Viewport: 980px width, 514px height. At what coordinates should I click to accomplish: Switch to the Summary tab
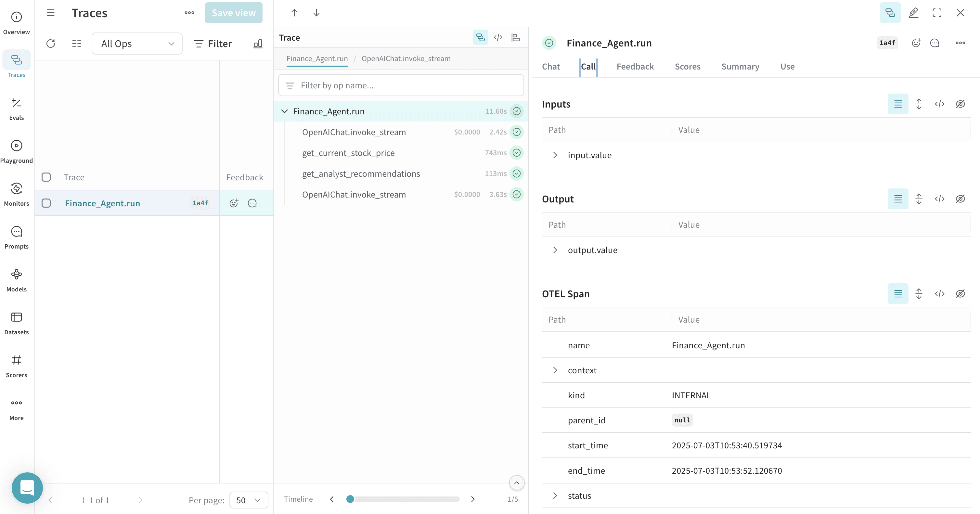[x=740, y=67]
